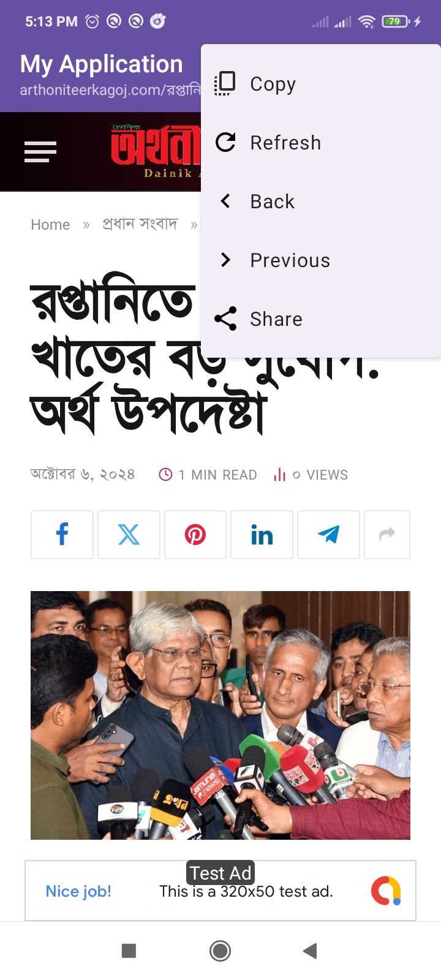This screenshot has width=441, height=980.
Task: Open the প্রধান সংবাদ breadcrumb link
Action: (x=140, y=224)
